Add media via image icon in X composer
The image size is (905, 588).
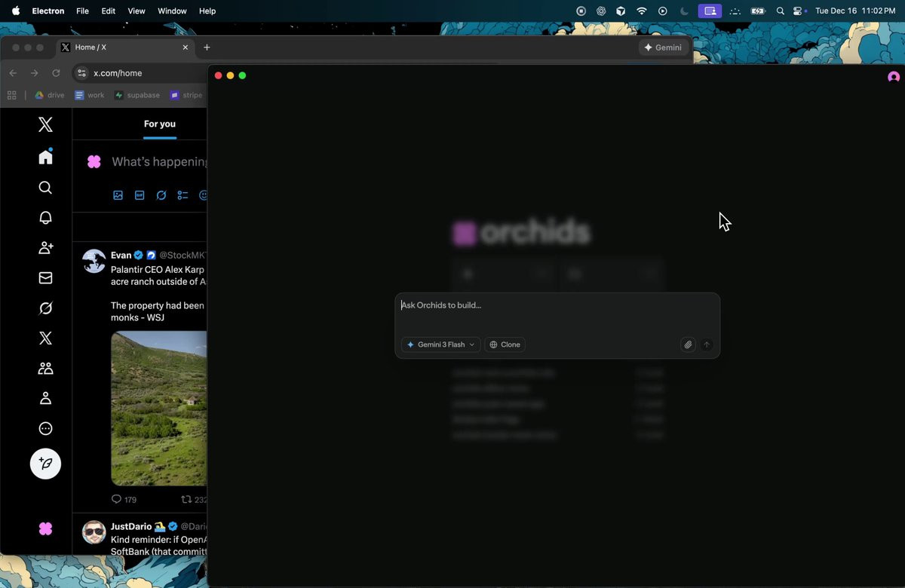(118, 195)
